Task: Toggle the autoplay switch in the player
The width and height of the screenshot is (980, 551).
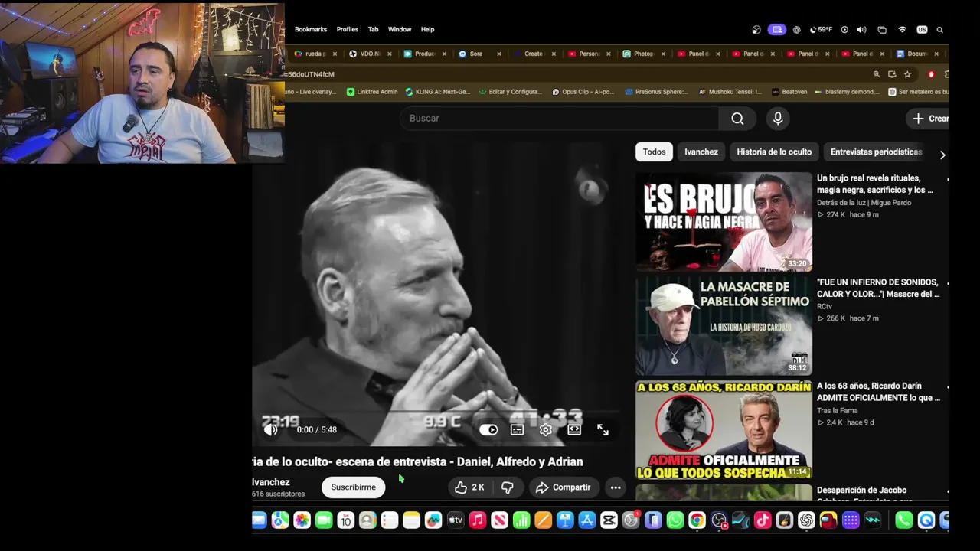Action: (x=488, y=429)
